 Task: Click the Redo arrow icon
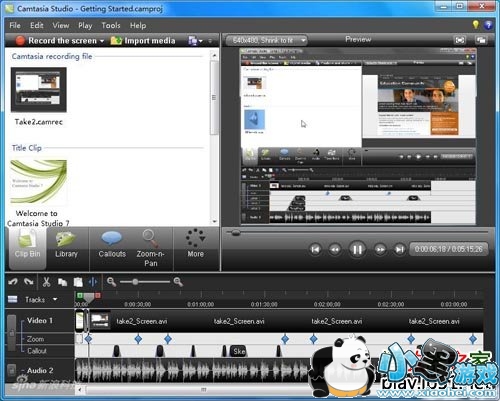pos(29,282)
